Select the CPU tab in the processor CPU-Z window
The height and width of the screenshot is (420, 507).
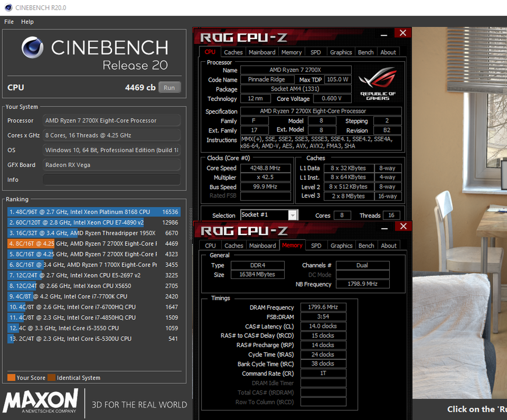click(210, 52)
